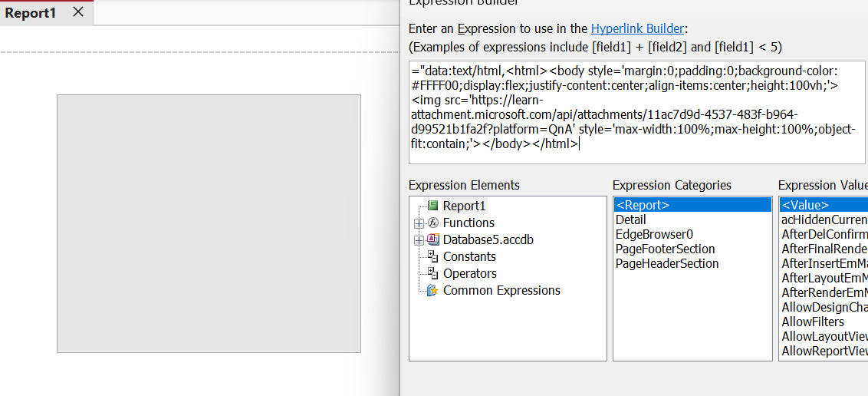Select <Value> in Expression Values
This screenshot has width=868, height=396.
(824, 205)
